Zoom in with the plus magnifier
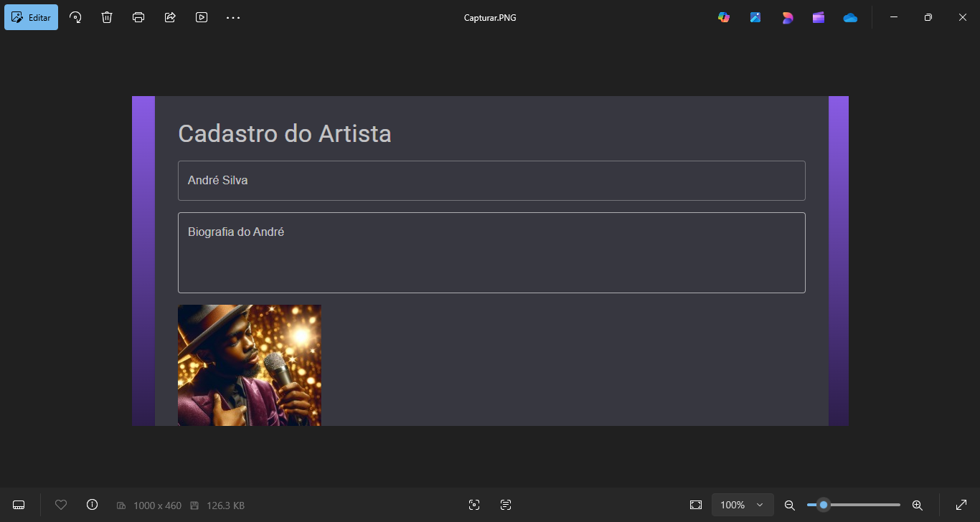This screenshot has height=522, width=980. tap(917, 505)
